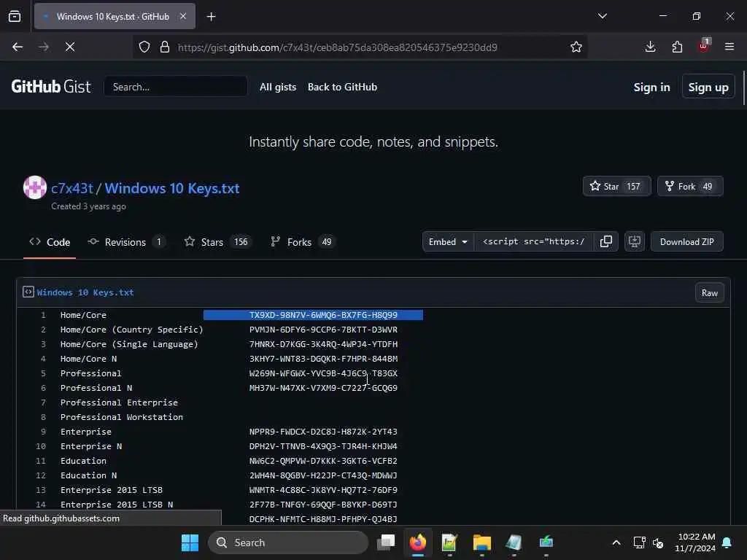Open the Windows 10 Keys.txt file header link
Image resolution: width=747 pixels, height=560 pixels.
coord(85,292)
